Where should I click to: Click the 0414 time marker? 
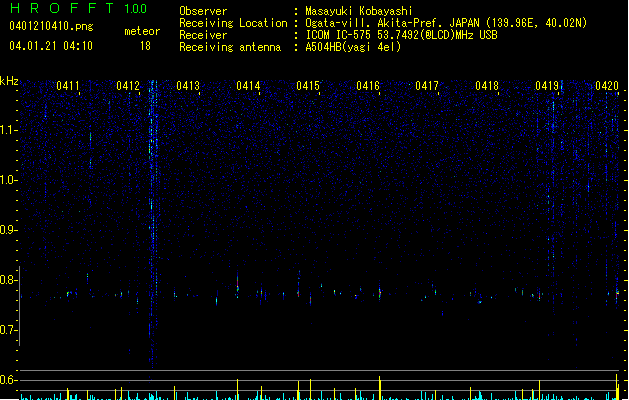click(x=248, y=86)
